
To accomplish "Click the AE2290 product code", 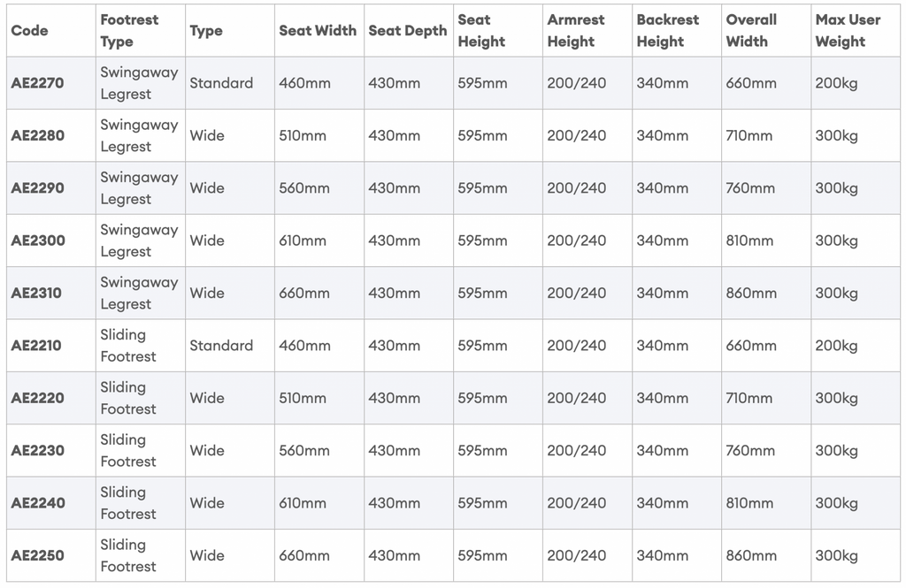I will [37, 188].
